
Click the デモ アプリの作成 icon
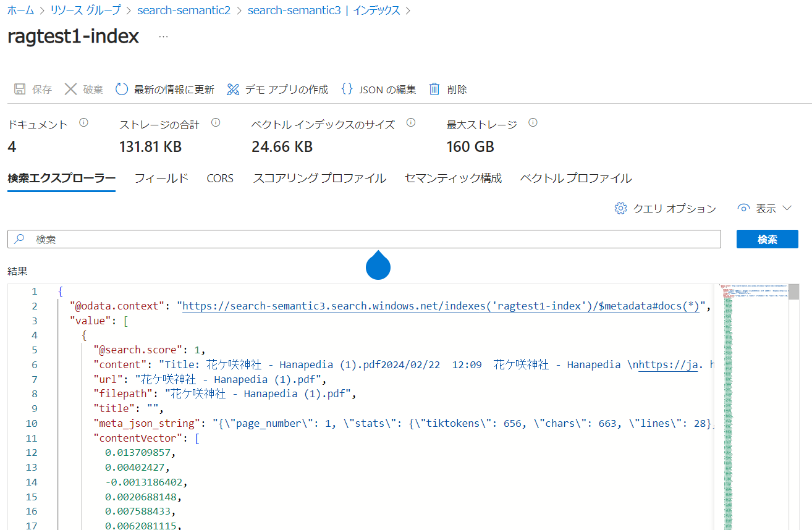233,90
